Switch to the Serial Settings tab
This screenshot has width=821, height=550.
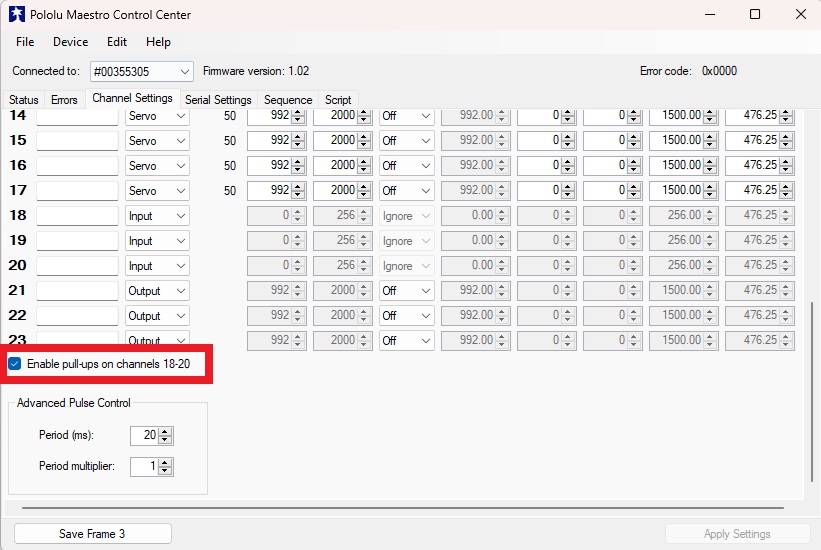[x=218, y=100]
